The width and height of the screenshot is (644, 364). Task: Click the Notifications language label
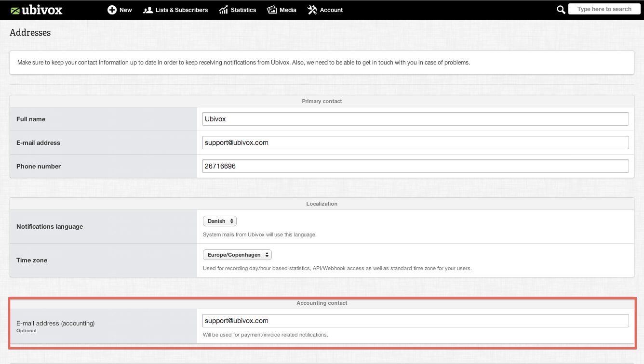pos(50,226)
